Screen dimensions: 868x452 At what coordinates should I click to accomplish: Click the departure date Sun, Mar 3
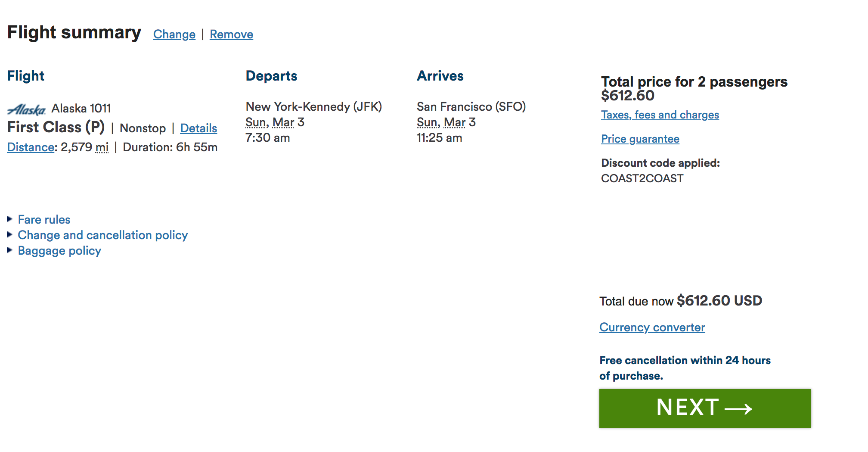coord(274,123)
